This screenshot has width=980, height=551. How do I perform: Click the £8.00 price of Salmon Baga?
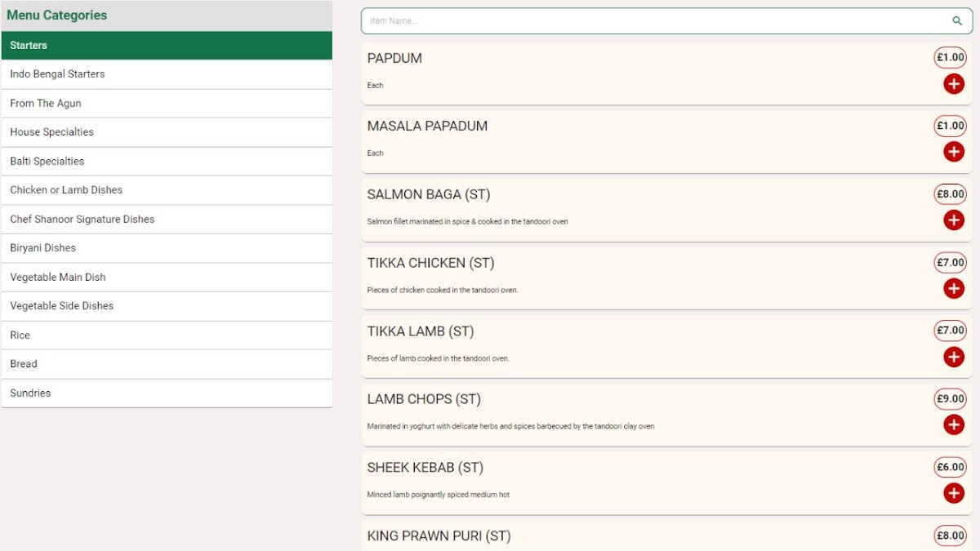coord(950,194)
